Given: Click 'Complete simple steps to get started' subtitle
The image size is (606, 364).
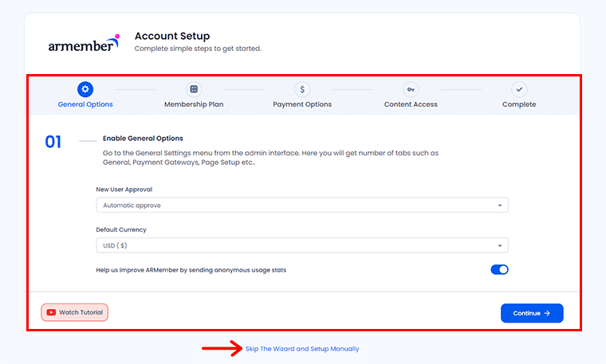Looking at the screenshot, I should [198, 49].
